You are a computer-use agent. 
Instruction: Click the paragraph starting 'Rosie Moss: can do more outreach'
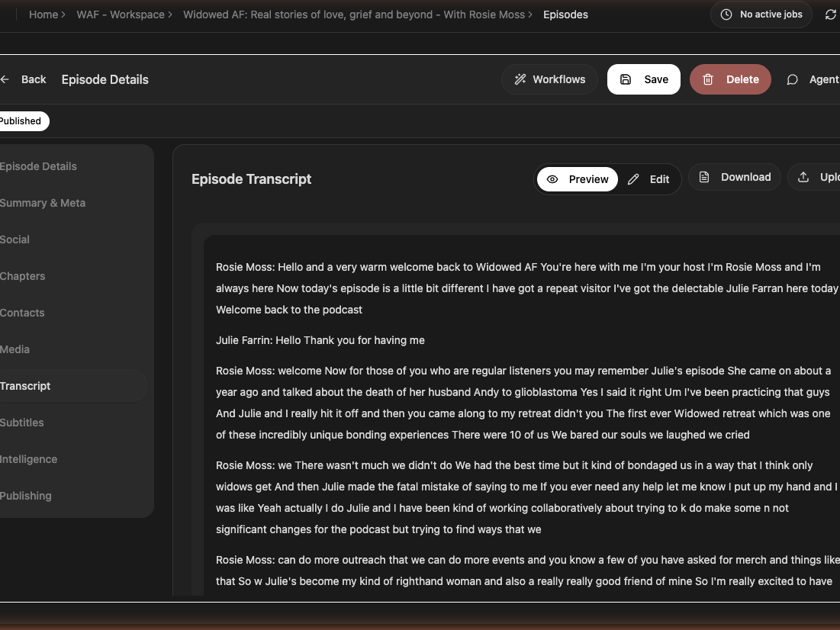528,571
